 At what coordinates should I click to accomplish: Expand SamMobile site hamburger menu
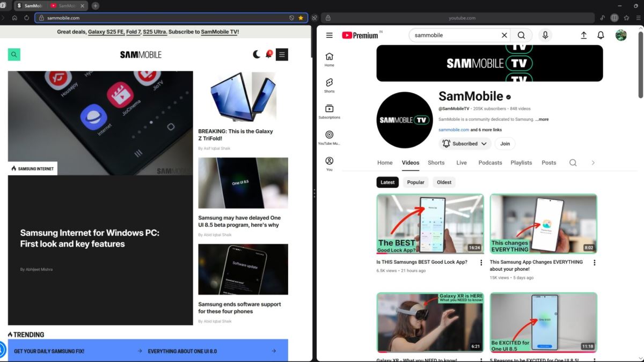pos(282,54)
